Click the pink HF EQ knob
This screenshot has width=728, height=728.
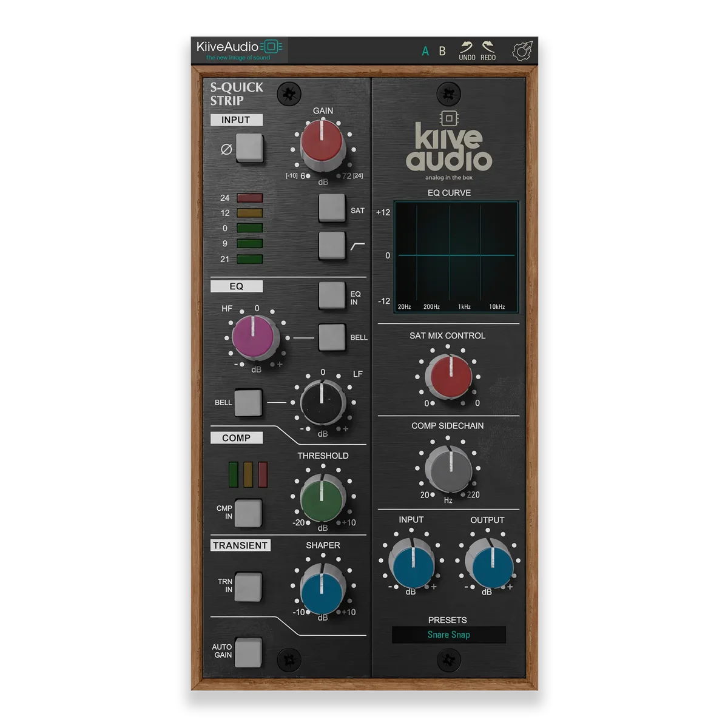[255, 339]
